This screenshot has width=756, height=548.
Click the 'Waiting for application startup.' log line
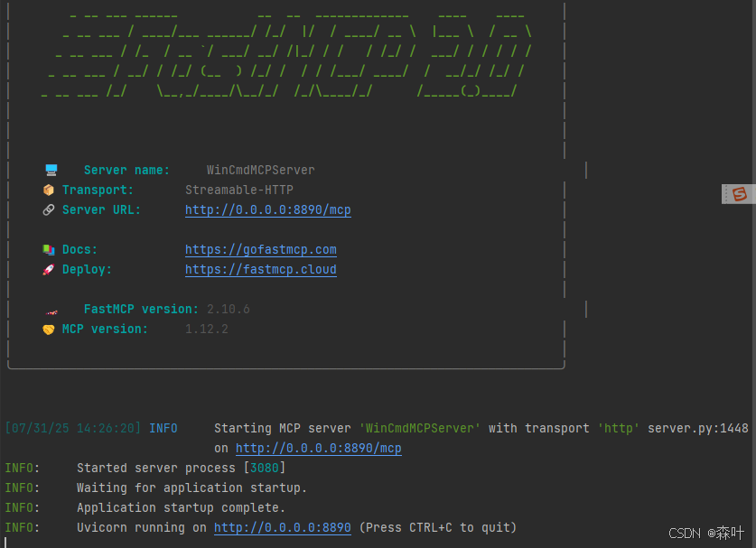(x=191, y=488)
